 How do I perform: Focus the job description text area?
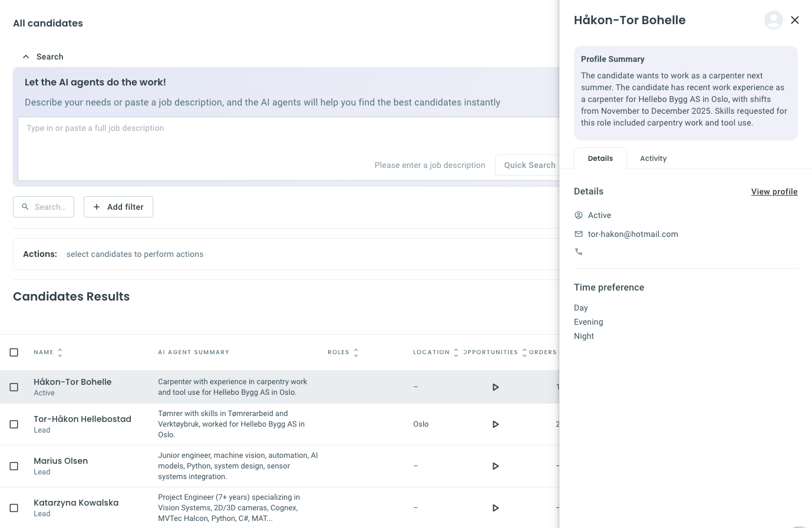tap(288, 148)
